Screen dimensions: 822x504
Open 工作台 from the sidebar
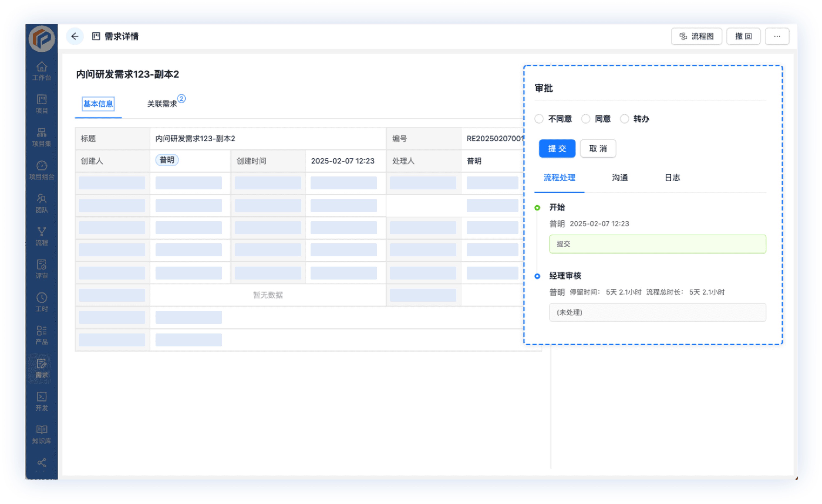pyautogui.click(x=42, y=71)
